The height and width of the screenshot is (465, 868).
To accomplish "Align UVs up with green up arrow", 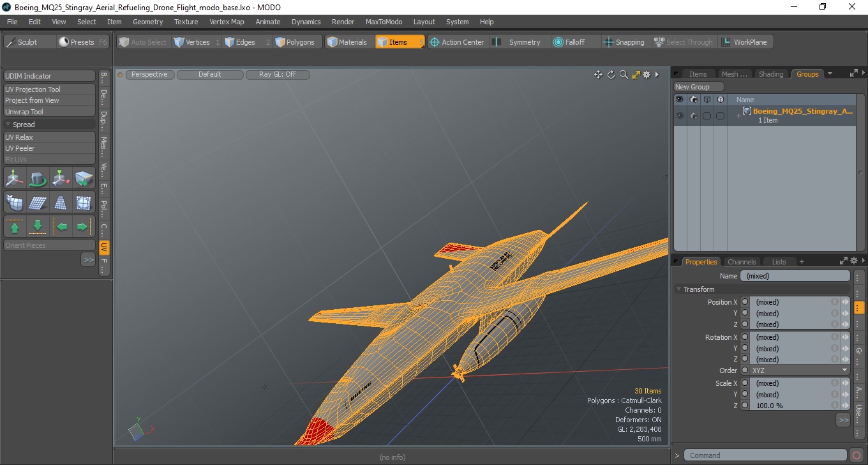I will (15, 226).
